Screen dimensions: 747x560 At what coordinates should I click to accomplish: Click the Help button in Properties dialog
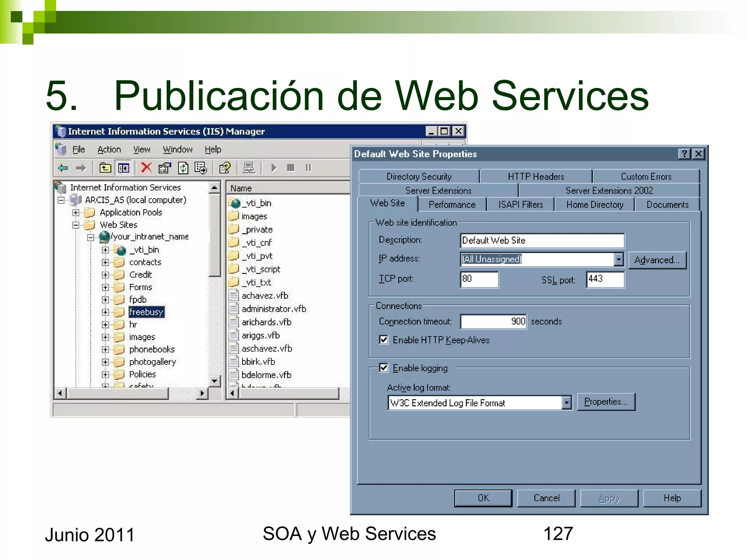[672, 498]
